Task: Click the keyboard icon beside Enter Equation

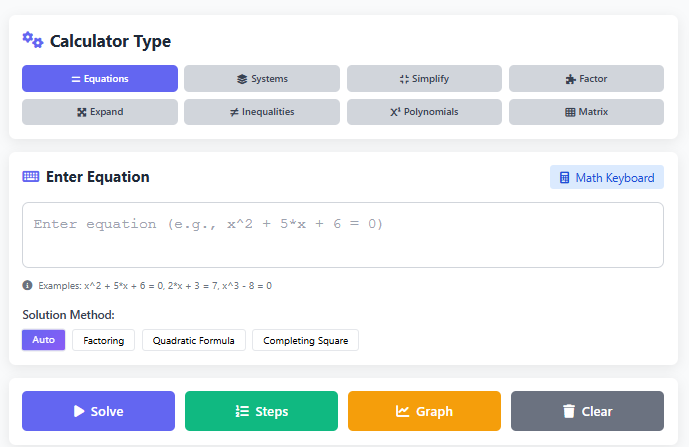Action: [x=31, y=177]
